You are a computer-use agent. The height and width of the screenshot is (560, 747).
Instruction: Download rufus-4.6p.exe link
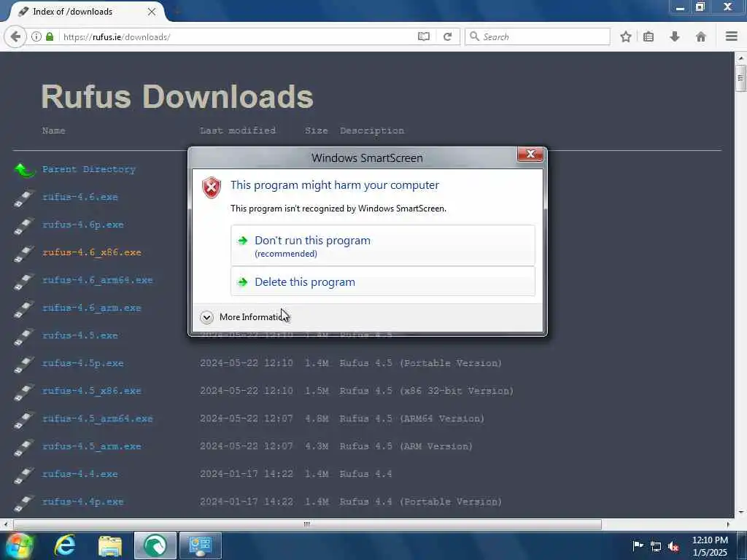click(x=83, y=225)
